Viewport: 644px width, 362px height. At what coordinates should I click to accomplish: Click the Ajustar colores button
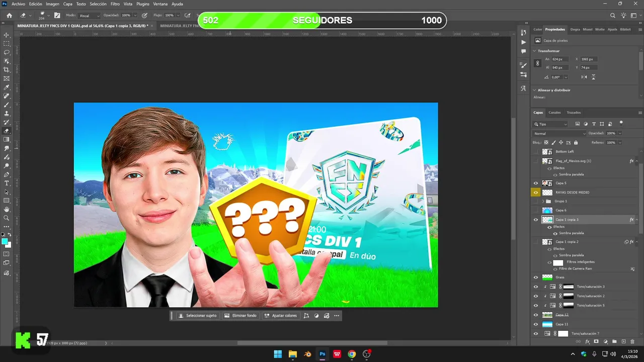click(x=281, y=316)
